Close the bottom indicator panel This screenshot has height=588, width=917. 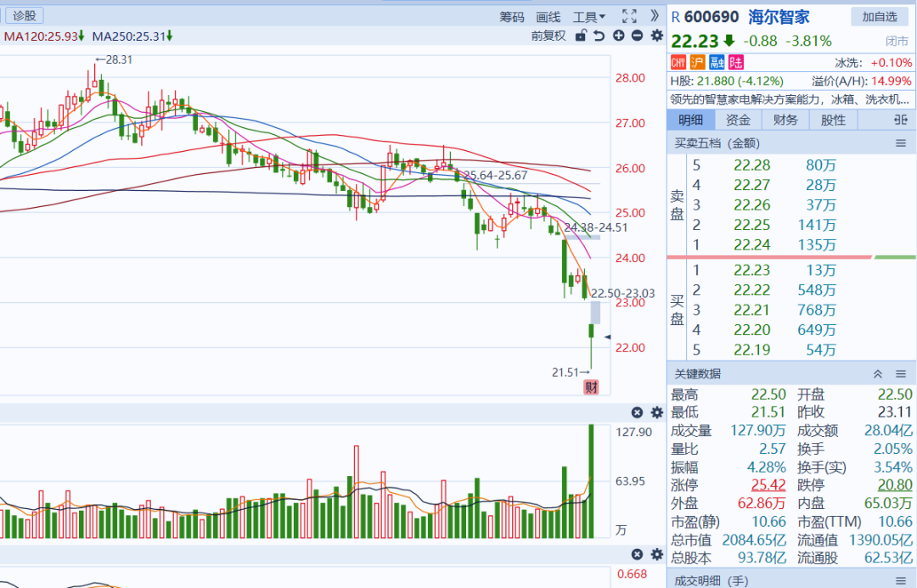[637, 554]
